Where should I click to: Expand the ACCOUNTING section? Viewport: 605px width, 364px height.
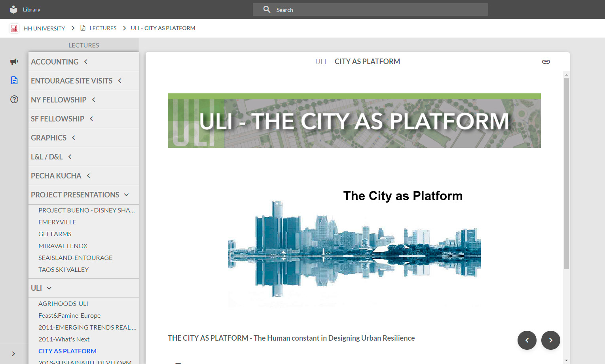click(84, 62)
